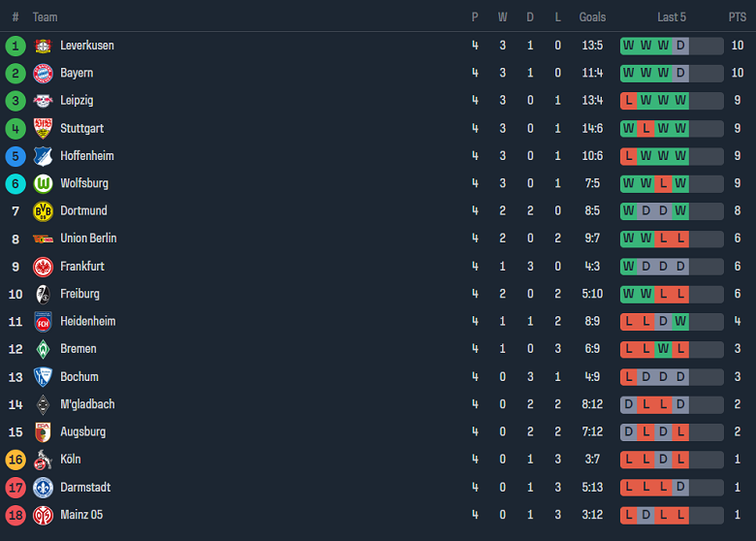Click the Hoffenheim club crest
This screenshot has width=756, height=541.
tap(43, 155)
